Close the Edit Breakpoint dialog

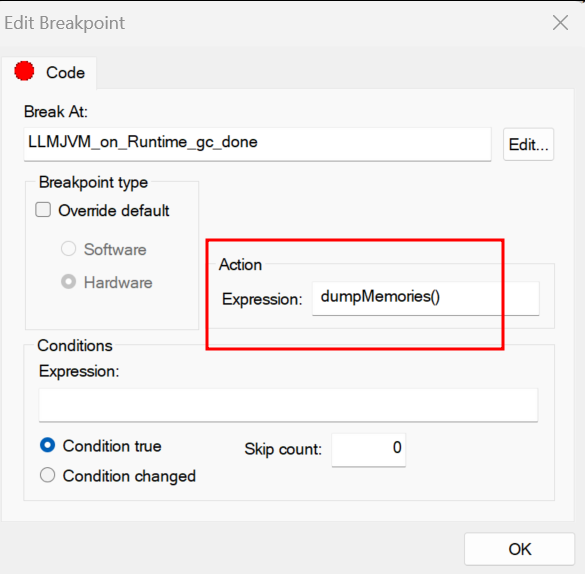click(x=560, y=23)
